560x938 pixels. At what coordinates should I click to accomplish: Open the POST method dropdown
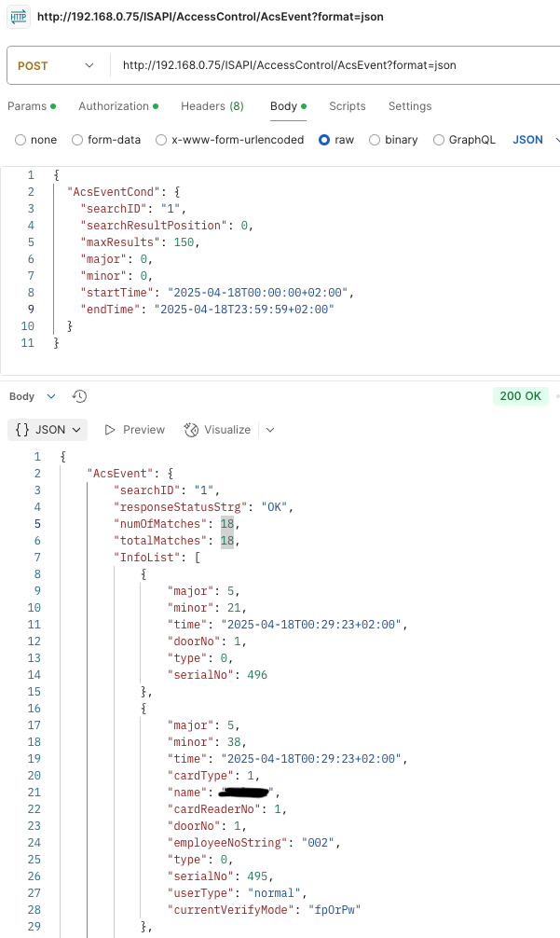pyautogui.click(x=56, y=65)
